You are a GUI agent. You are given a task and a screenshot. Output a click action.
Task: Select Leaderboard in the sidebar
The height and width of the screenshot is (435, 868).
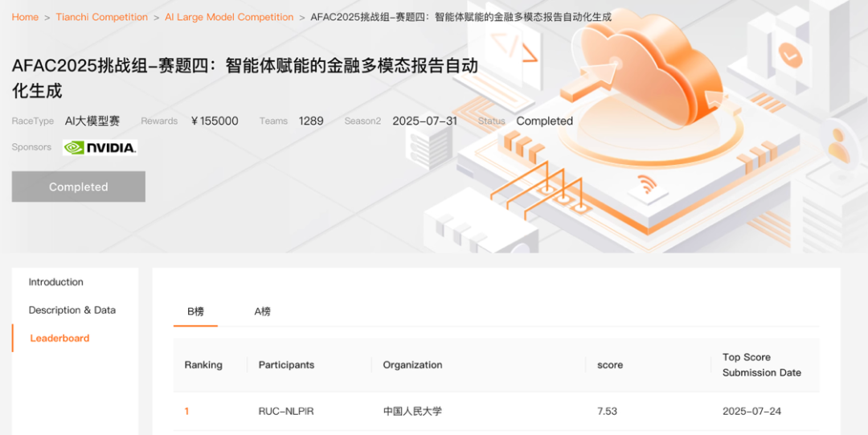pyautogui.click(x=59, y=339)
